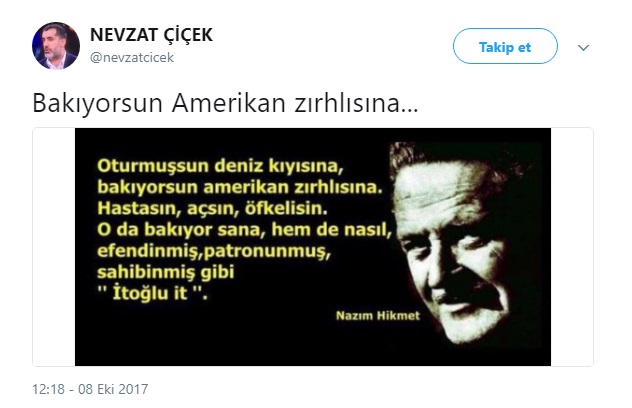Click the line Hastasın, açsın, öfkelisin
The height and width of the screenshot is (408, 632).
(212, 208)
